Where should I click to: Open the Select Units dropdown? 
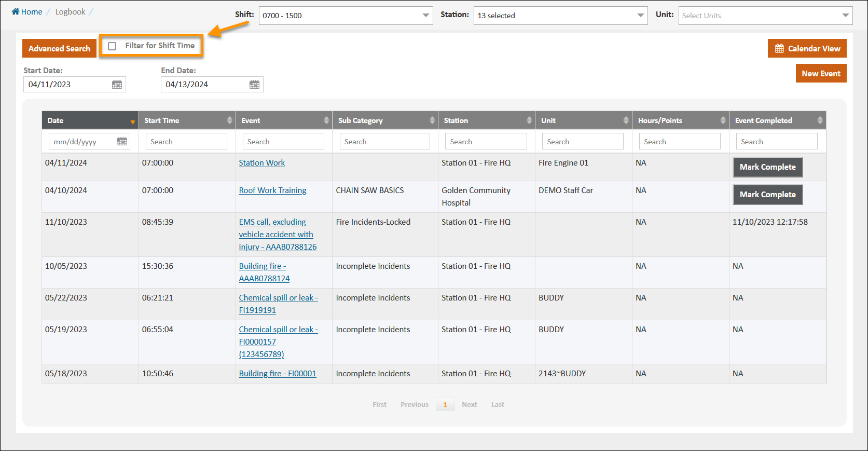coord(765,16)
